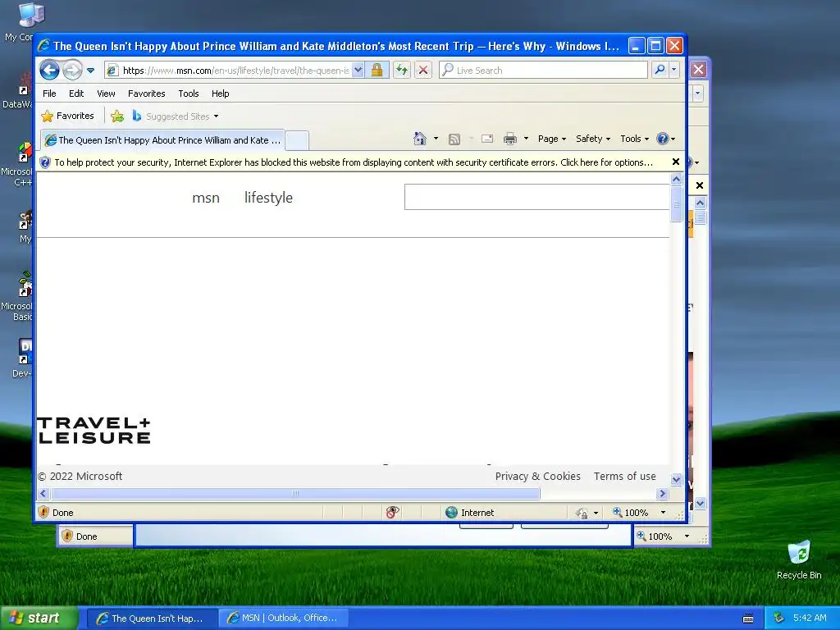Click the status bar shield icon beside Done
This screenshot has width=840, height=630.
pos(44,512)
